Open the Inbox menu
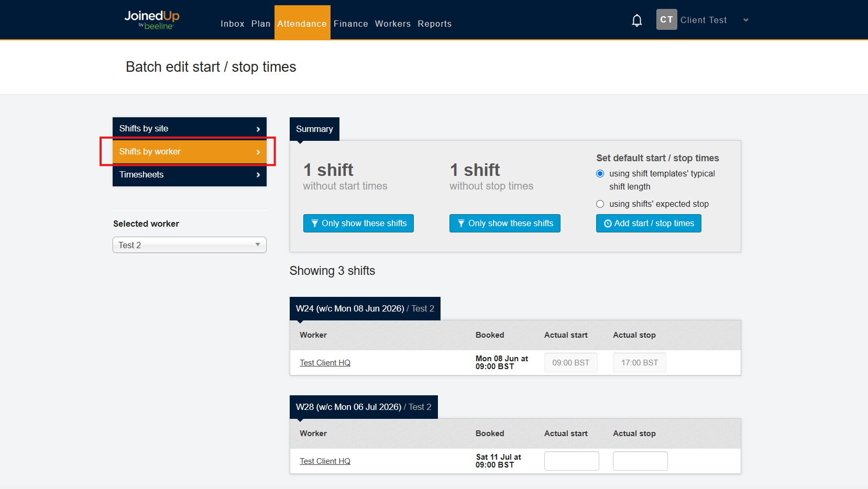Screen dimensions: 868x489 coord(233,24)
